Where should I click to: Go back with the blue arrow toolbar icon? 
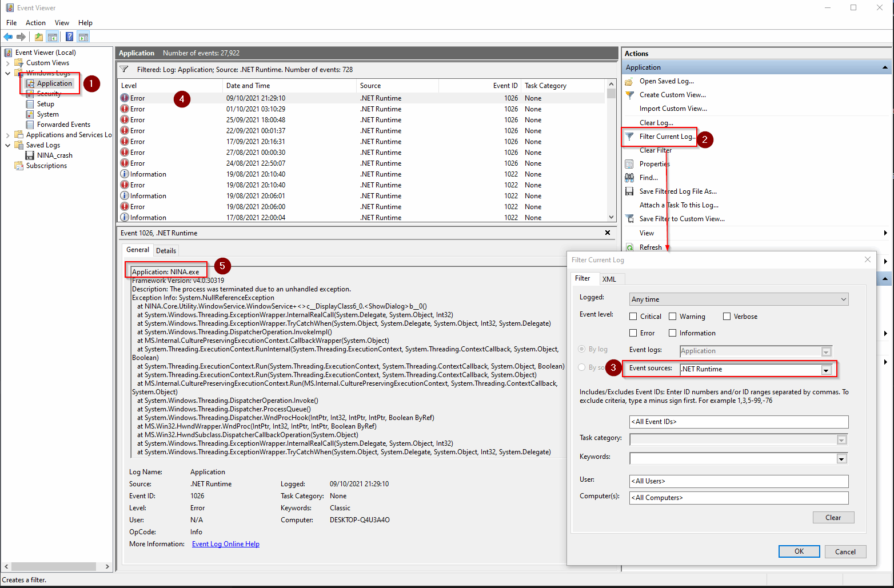coord(8,37)
